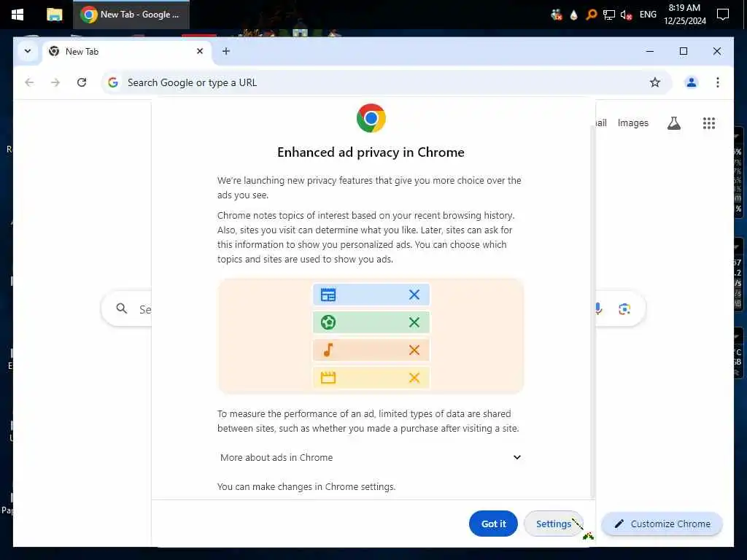Open the Windows Start menu

click(x=18, y=15)
